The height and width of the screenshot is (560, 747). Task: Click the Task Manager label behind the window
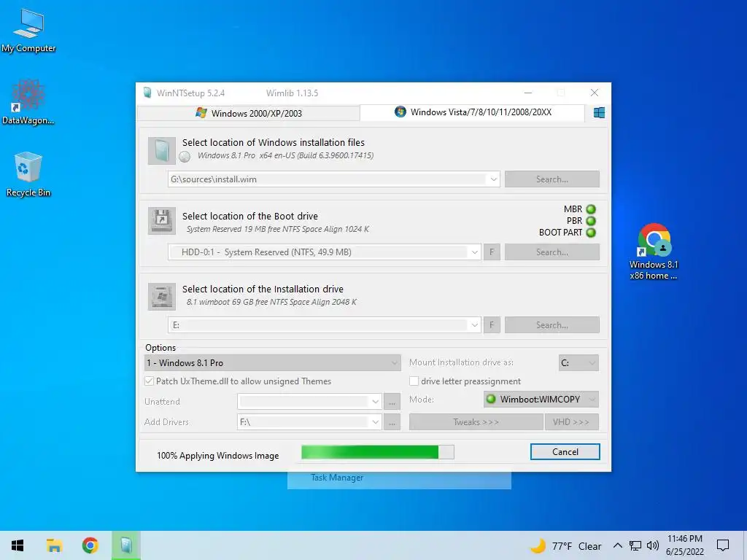coord(337,478)
